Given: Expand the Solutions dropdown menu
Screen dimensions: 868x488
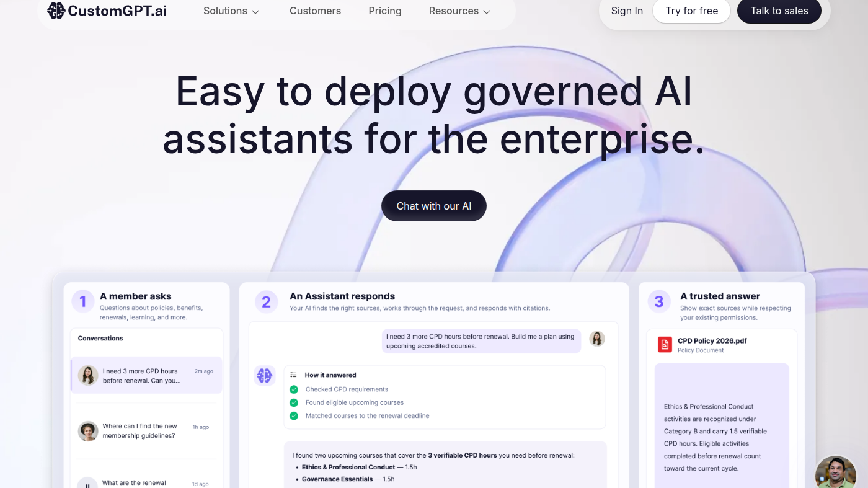Looking at the screenshot, I should (231, 11).
